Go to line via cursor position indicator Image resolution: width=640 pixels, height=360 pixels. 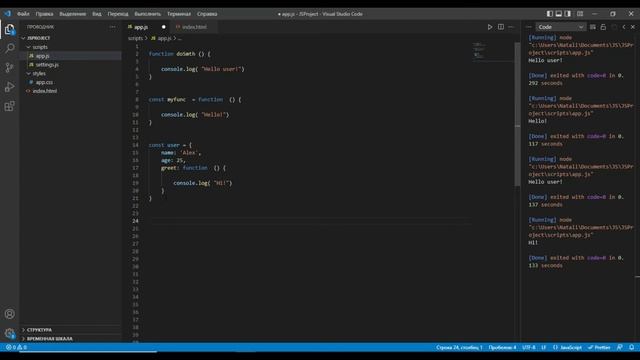pyautogui.click(x=459, y=347)
